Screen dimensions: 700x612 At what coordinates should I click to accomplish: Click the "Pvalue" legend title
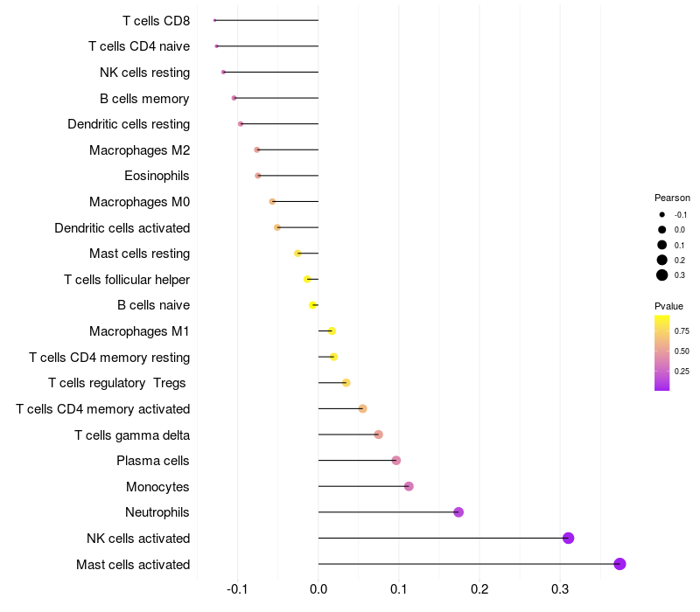coord(669,306)
